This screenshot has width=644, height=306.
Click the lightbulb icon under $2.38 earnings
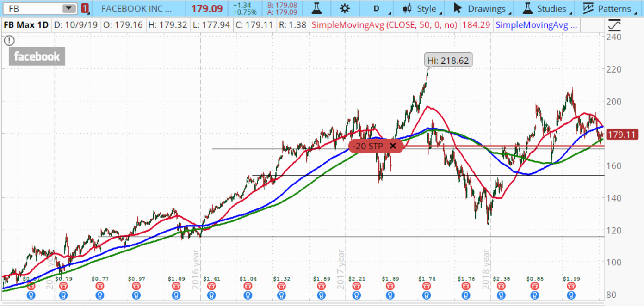502,295
